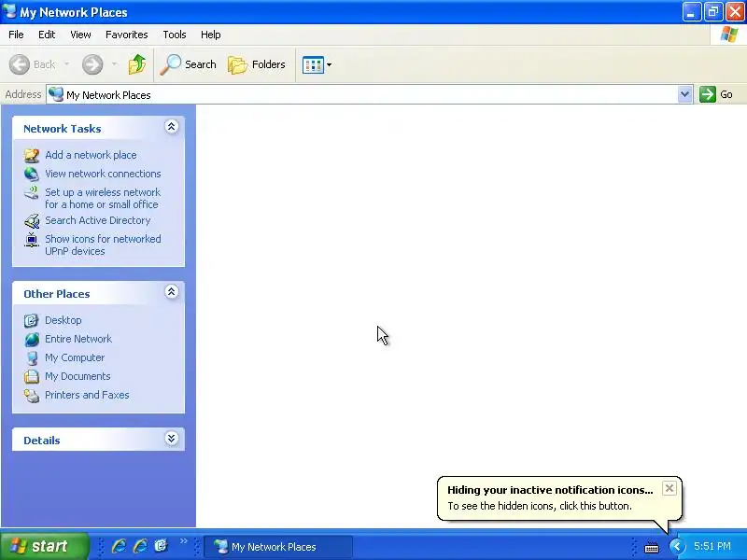Image resolution: width=747 pixels, height=560 pixels.
Task: Click the View network connections icon
Action: pyautogui.click(x=32, y=174)
